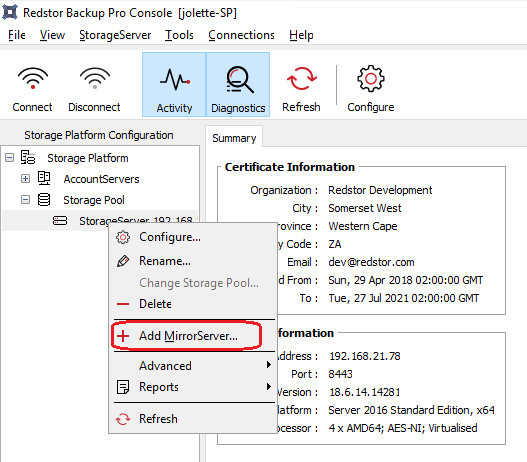This screenshot has height=462, width=527.
Task: Click the Storage Pool database icon
Action: click(x=44, y=200)
